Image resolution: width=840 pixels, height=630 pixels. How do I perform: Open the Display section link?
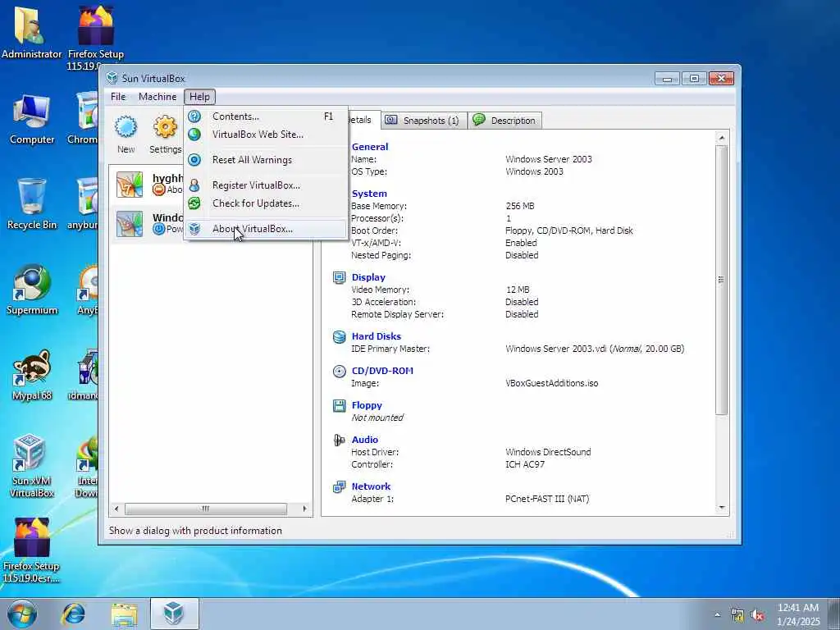click(368, 277)
